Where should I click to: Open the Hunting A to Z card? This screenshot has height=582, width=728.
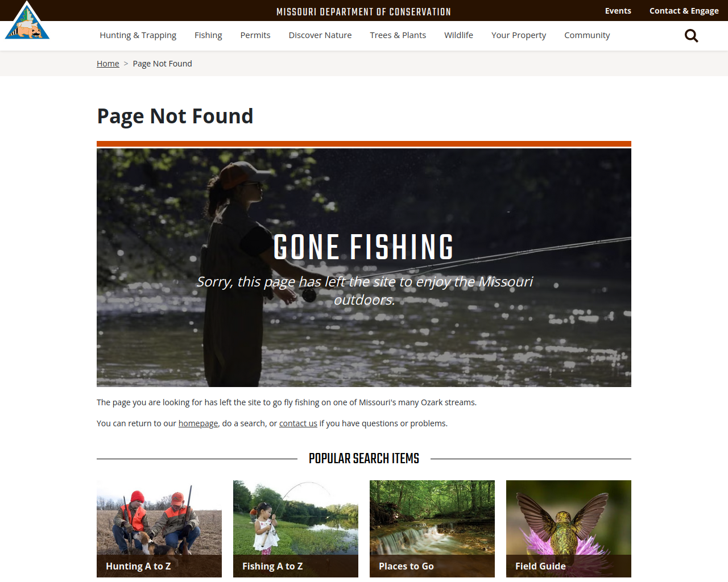pos(159,529)
